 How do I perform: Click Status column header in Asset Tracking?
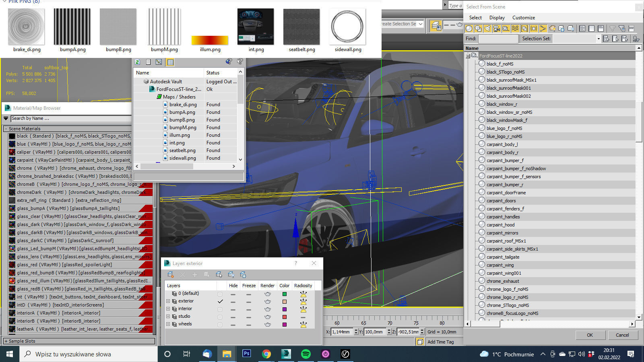point(221,73)
